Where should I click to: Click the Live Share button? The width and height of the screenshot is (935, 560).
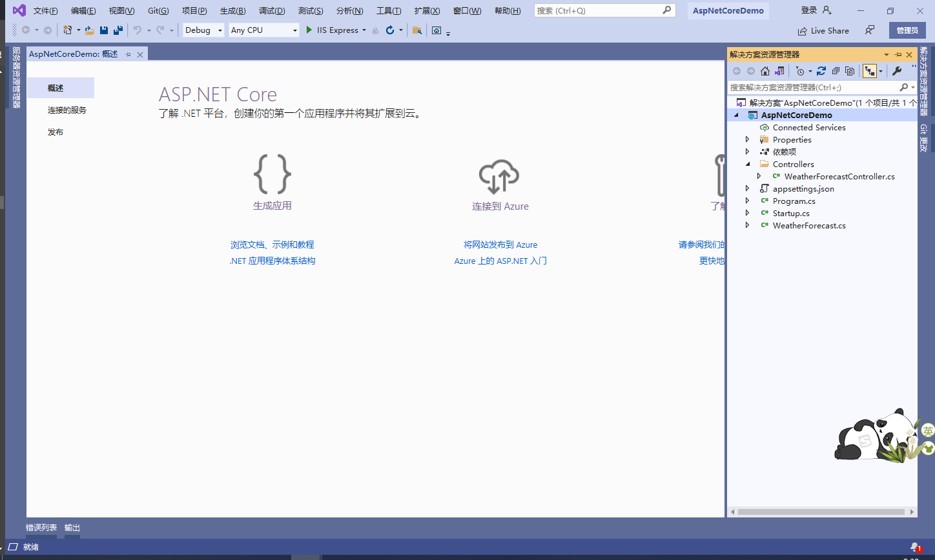point(823,30)
